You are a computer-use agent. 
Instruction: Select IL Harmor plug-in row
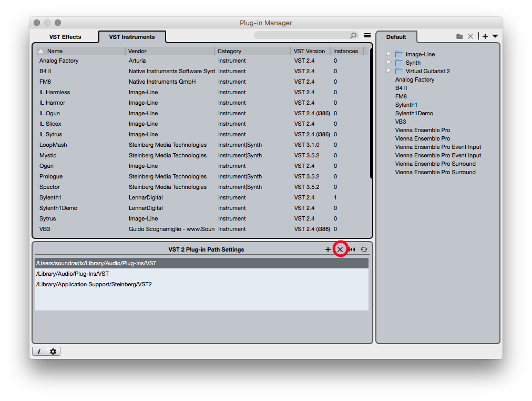[x=202, y=103]
